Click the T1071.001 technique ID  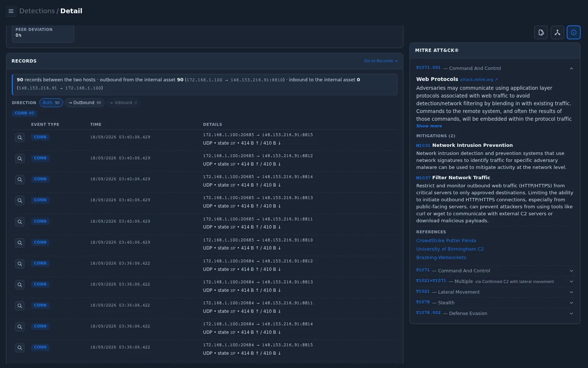(x=428, y=68)
